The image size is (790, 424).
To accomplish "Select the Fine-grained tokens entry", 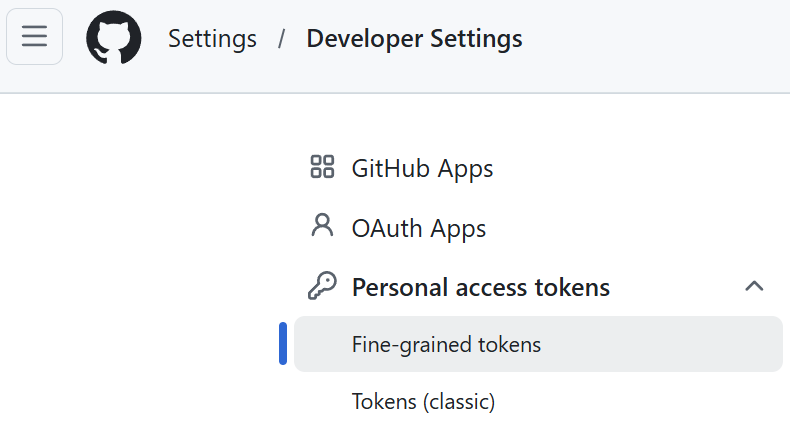I will 446,345.
